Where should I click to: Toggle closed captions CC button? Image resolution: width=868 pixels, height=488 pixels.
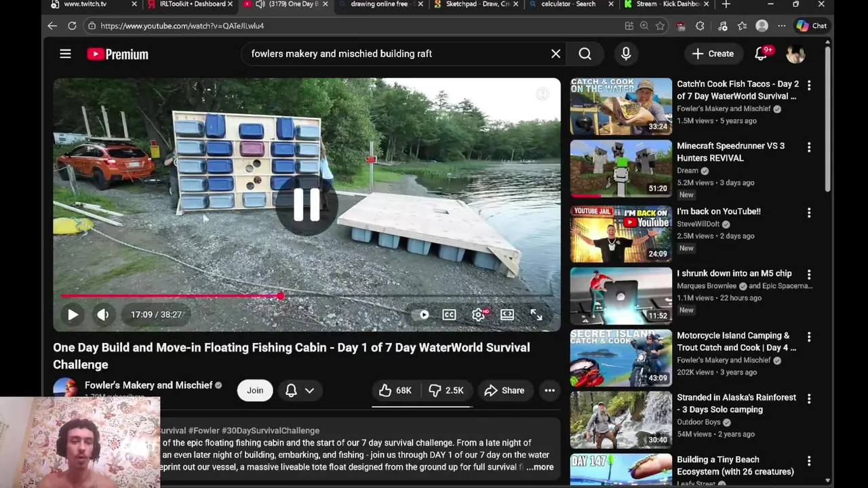pos(449,314)
